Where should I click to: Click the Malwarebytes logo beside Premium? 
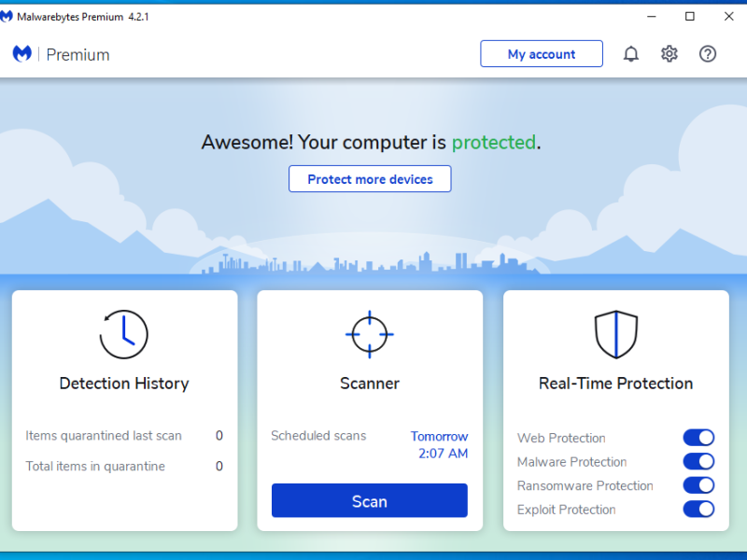pos(21,54)
